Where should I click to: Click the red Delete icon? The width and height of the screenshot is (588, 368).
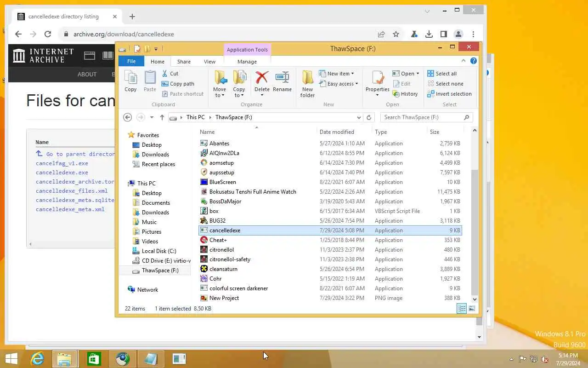pyautogui.click(x=262, y=77)
